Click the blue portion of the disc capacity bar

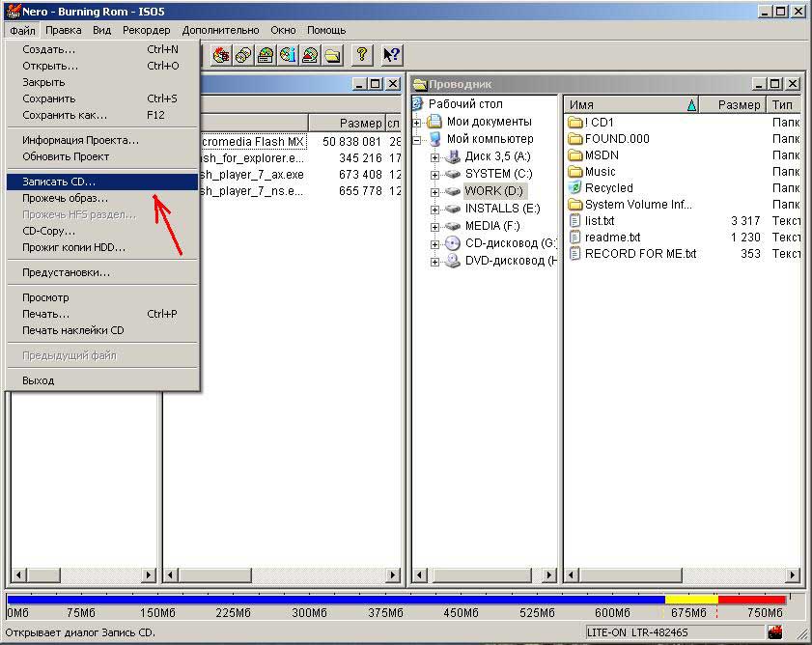[336, 600]
